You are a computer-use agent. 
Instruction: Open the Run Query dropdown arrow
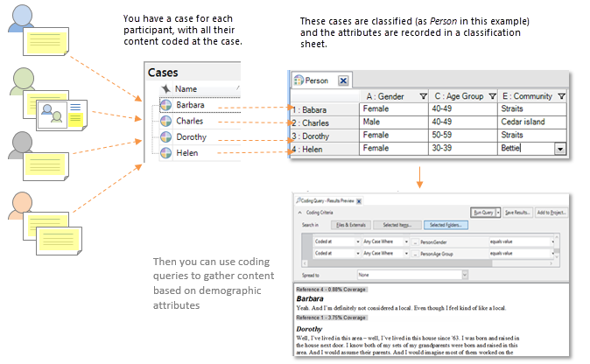[x=497, y=213]
